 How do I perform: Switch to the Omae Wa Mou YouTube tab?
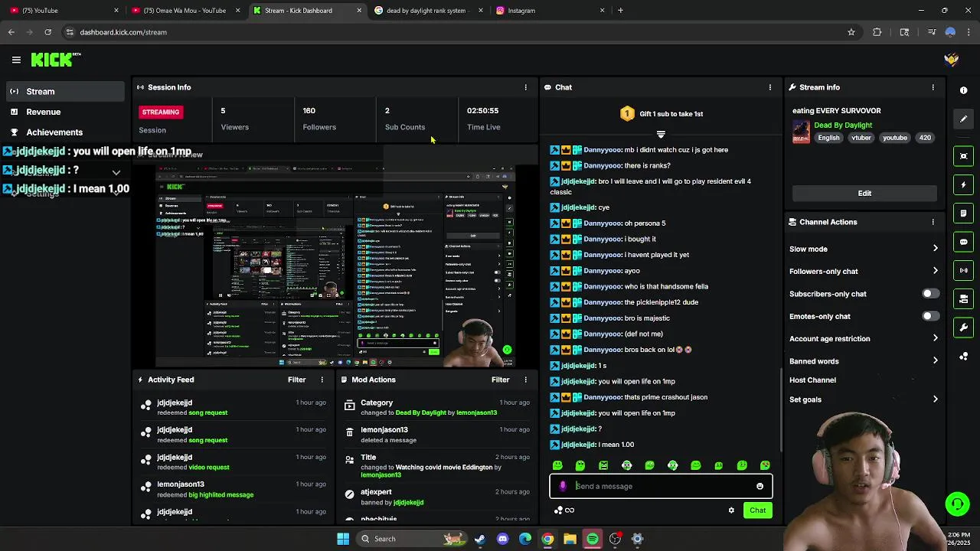click(184, 11)
